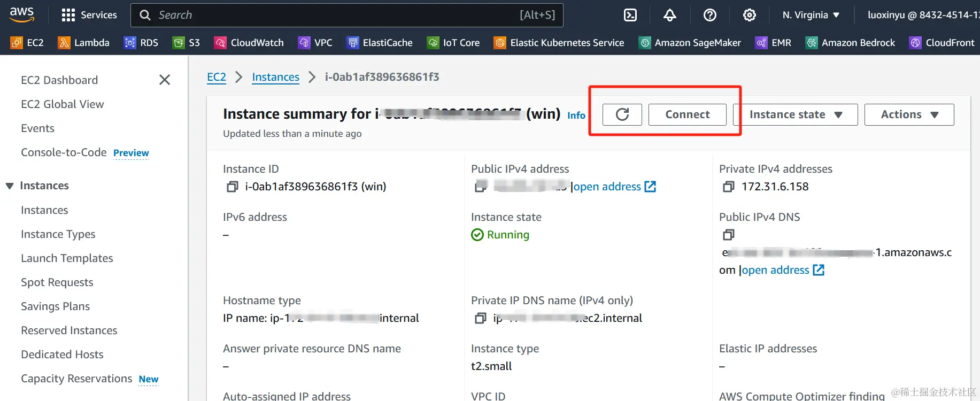Click the EC2 breadcrumb link

click(217, 77)
